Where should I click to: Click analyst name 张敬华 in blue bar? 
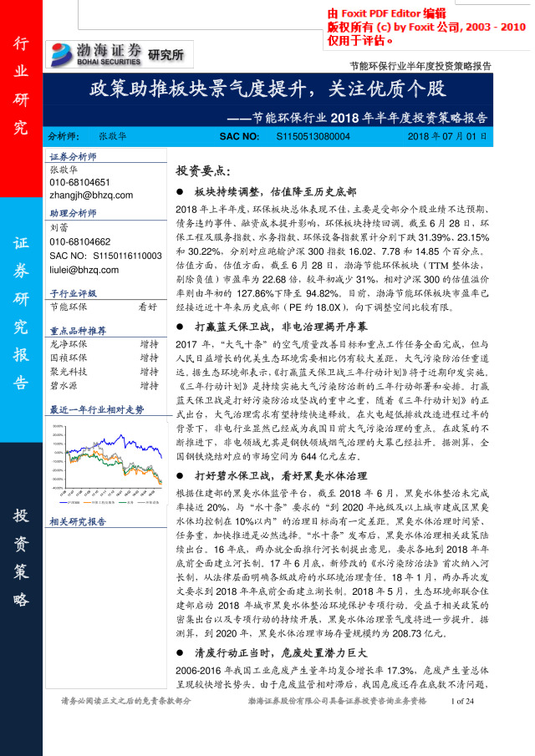pyautogui.click(x=112, y=136)
